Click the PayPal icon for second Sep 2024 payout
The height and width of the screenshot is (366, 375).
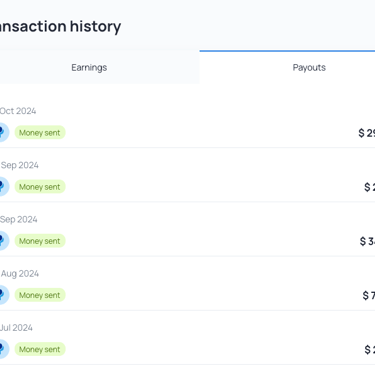pyautogui.click(x=4, y=241)
